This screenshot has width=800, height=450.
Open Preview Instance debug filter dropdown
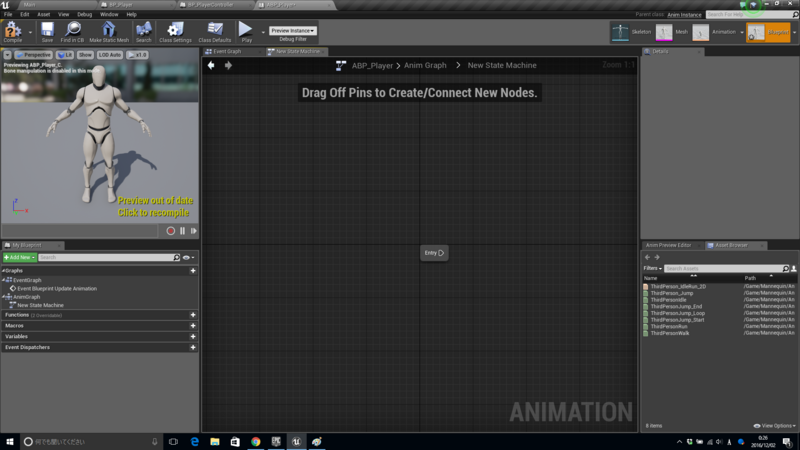[293, 31]
